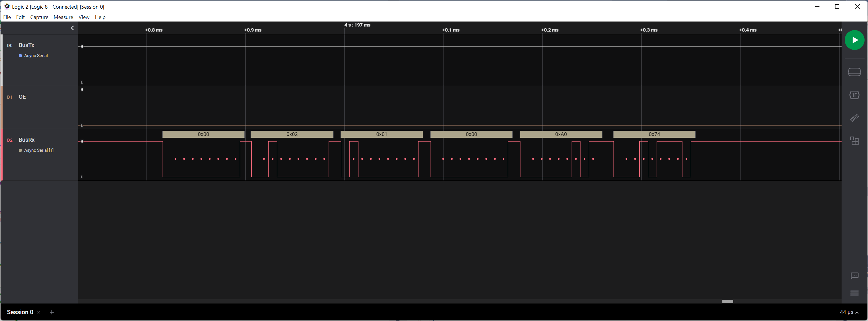Click the +0.3 ms timeline tick

pyautogui.click(x=649, y=30)
